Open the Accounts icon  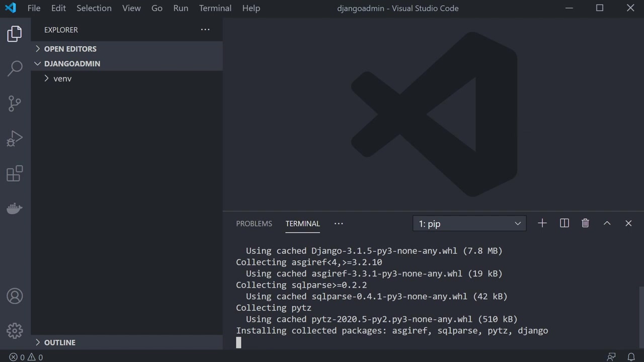click(15, 296)
